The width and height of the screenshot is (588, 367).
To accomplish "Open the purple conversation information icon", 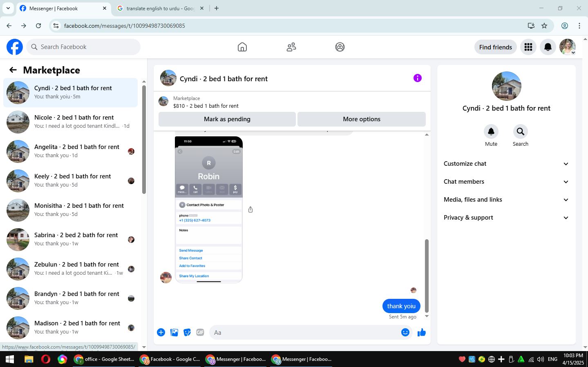I will pyautogui.click(x=417, y=78).
